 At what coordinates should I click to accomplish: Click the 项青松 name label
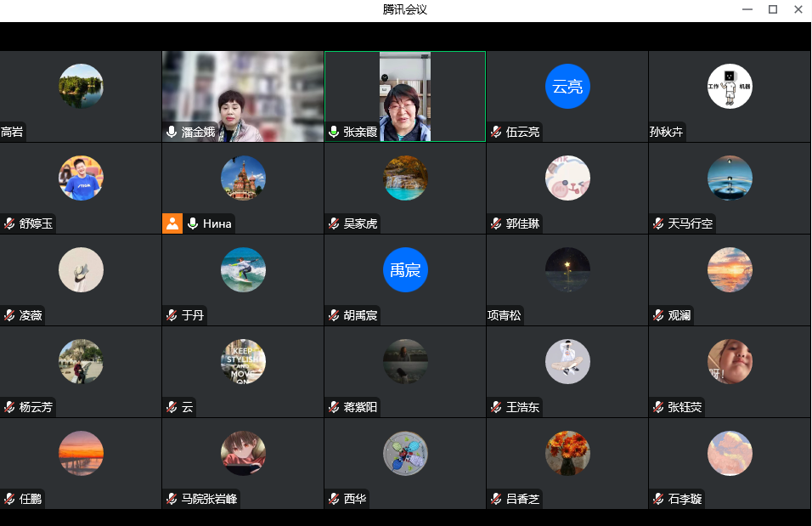[505, 315]
